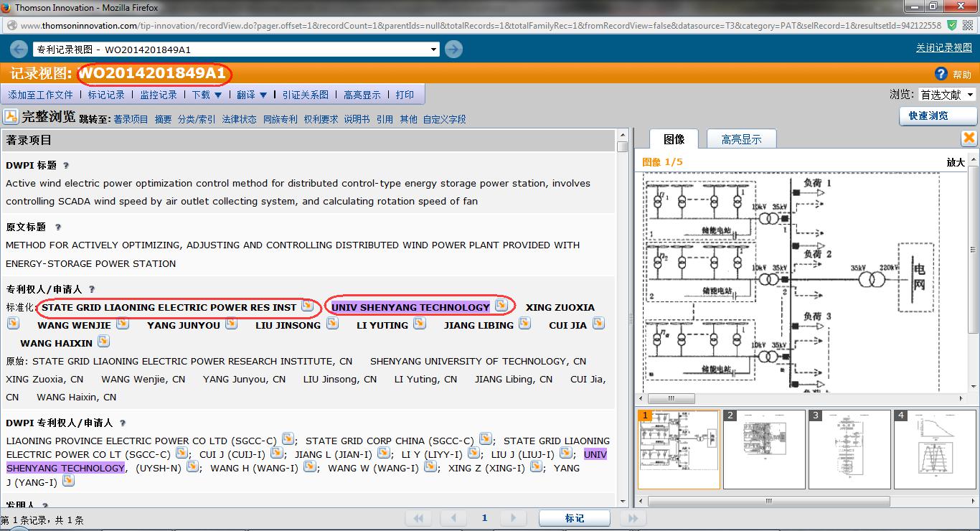
Task: Click search icon after STATE GRID LIAONING ELECTRIC POWER RES INST
Action: [308, 306]
